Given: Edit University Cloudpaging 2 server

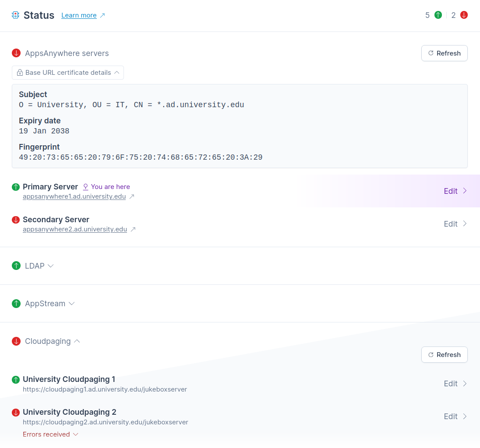Looking at the screenshot, I should (455, 416).
